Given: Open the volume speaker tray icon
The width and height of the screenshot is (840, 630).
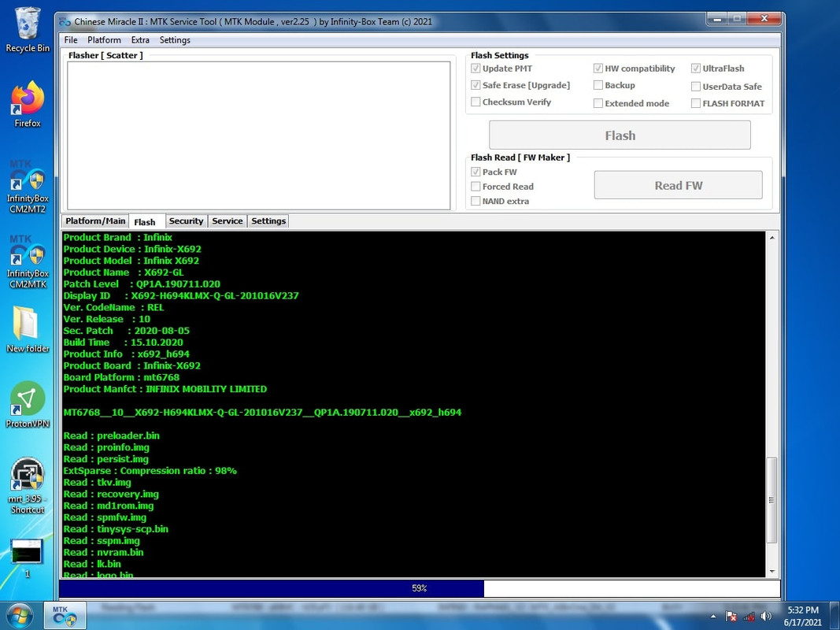Looking at the screenshot, I should click(x=766, y=617).
